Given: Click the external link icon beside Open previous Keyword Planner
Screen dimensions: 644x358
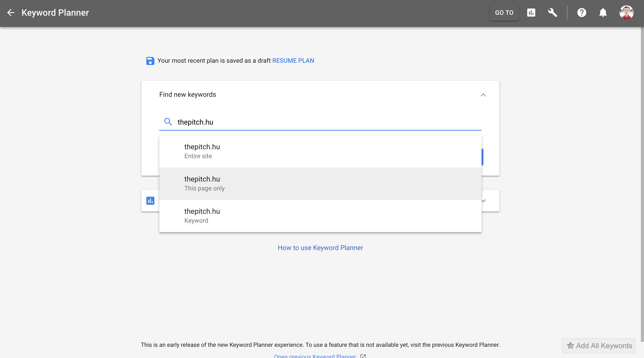Looking at the screenshot, I should pos(363,356).
